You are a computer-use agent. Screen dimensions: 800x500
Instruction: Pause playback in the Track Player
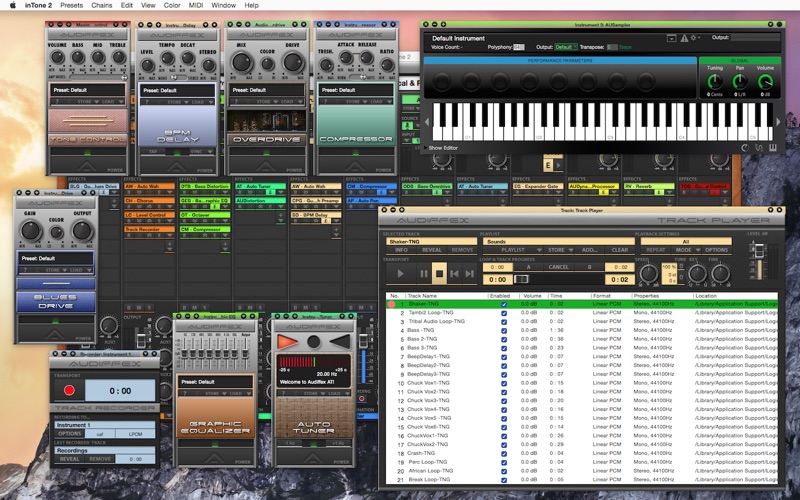423,274
